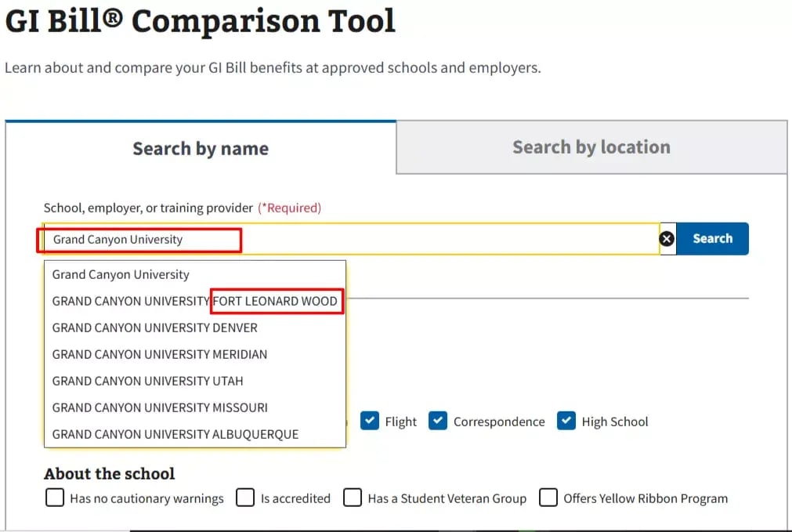Enable Has a Student Veteran Group filter
The height and width of the screenshot is (532, 792).
353,498
